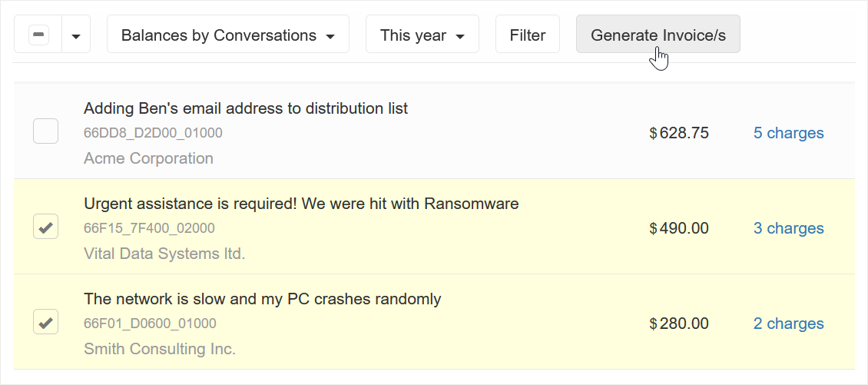The image size is (868, 385).
Task: Open the selection options caret dropdown
Action: click(x=76, y=35)
